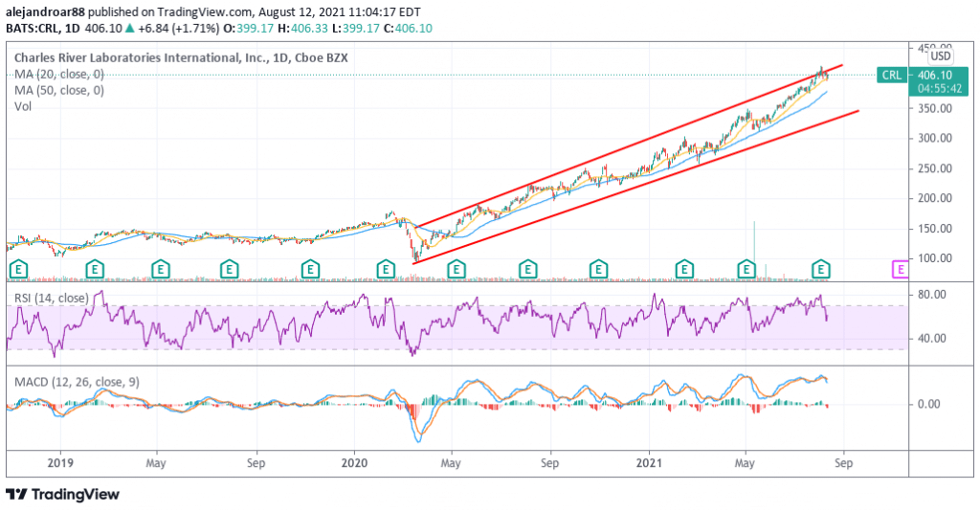Select the August 2021 earnings E marker
The height and width of the screenshot is (512, 980).
point(820,270)
